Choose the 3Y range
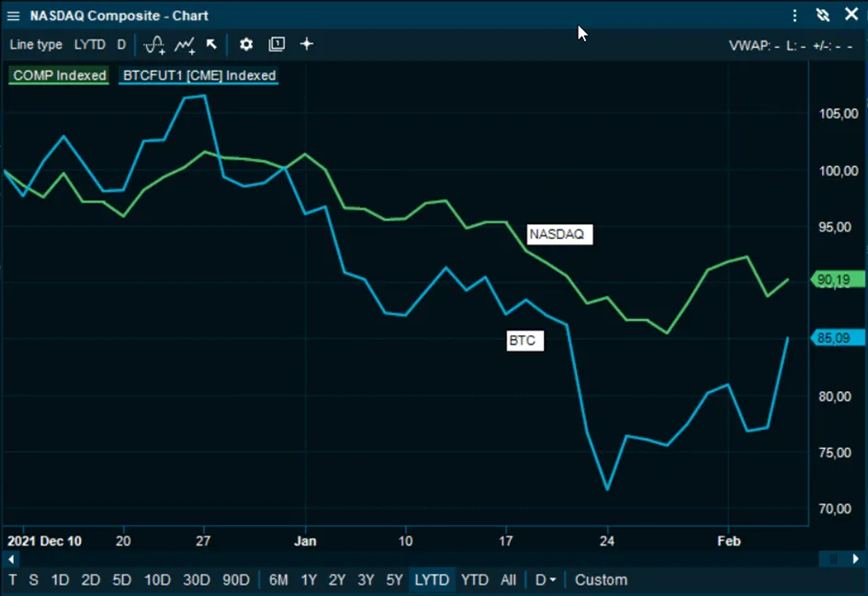 coord(366,580)
